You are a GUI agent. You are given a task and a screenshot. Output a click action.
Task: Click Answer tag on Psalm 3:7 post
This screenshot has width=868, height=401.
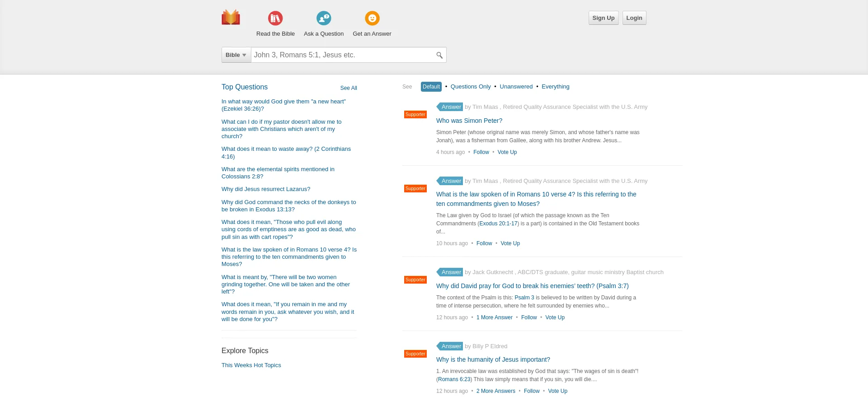(450, 272)
